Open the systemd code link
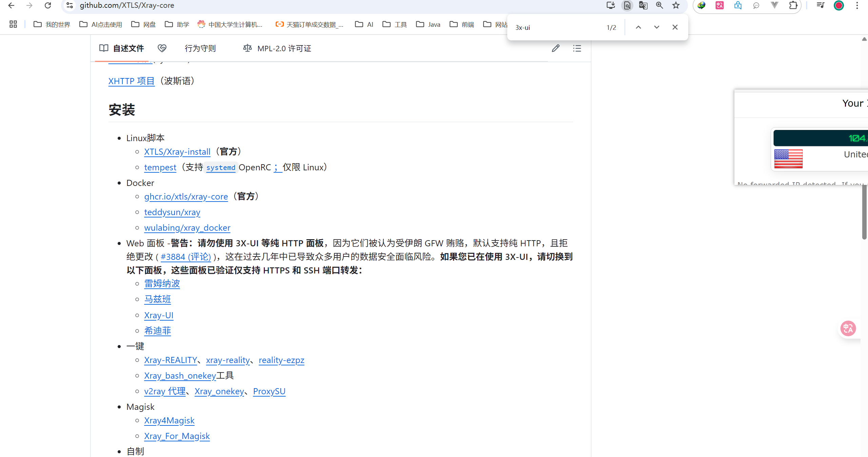 coord(221,168)
